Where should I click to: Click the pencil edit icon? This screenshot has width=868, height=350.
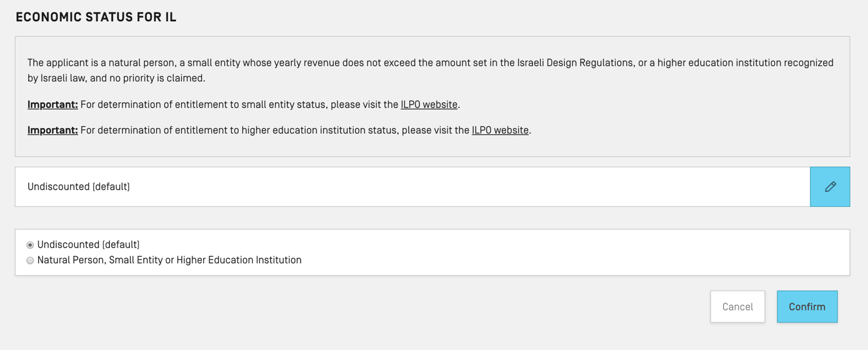[830, 187]
